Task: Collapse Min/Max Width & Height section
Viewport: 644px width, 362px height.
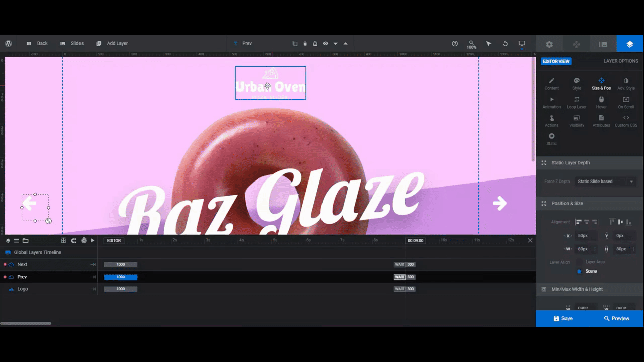Action: coord(590,289)
